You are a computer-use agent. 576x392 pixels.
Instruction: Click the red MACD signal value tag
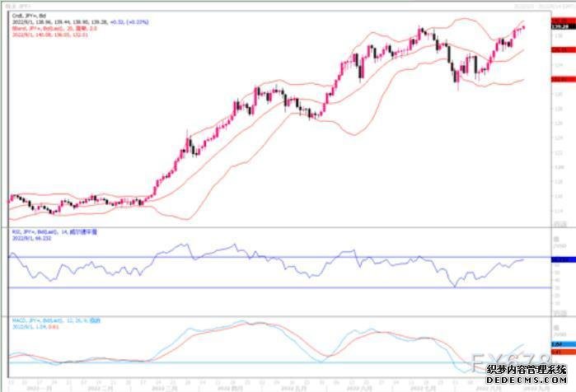(x=557, y=352)
